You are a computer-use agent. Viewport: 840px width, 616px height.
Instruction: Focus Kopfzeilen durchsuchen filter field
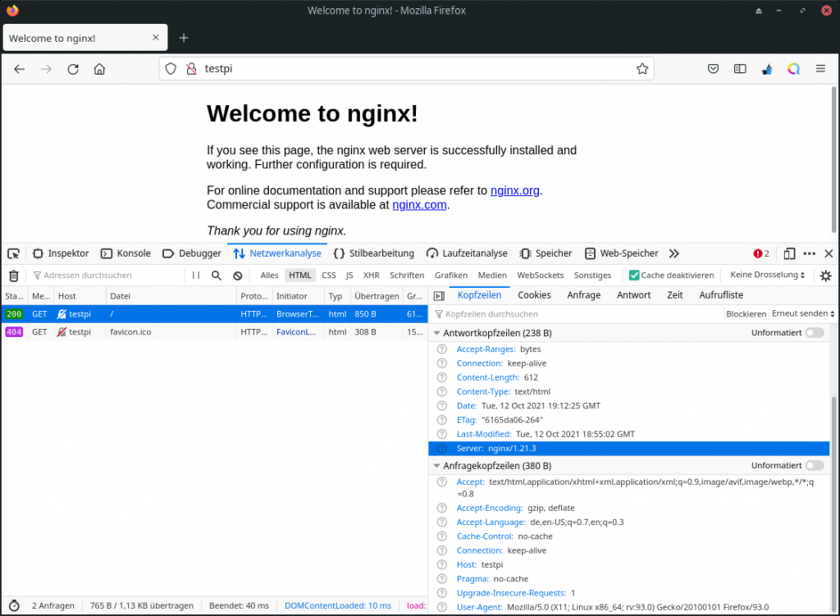click(x=577, y=314)
